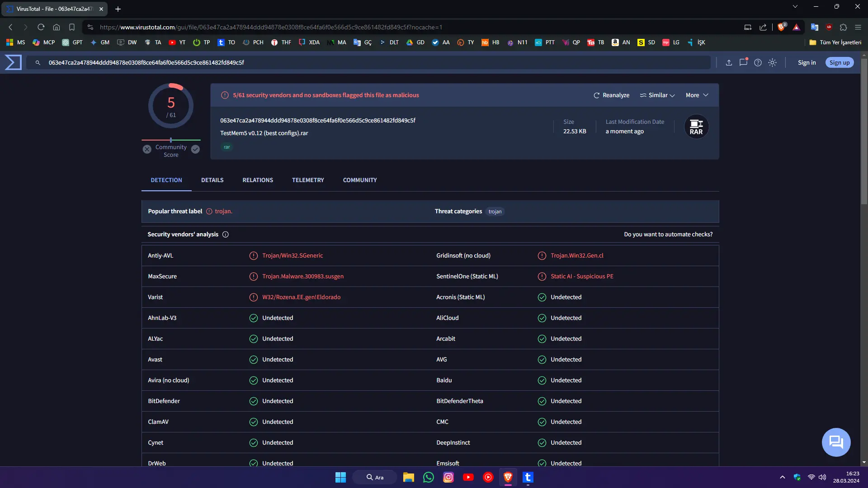Bookmark this page with the bookmark icon
This screenshot has width=868, height=488.
point(72,27)
